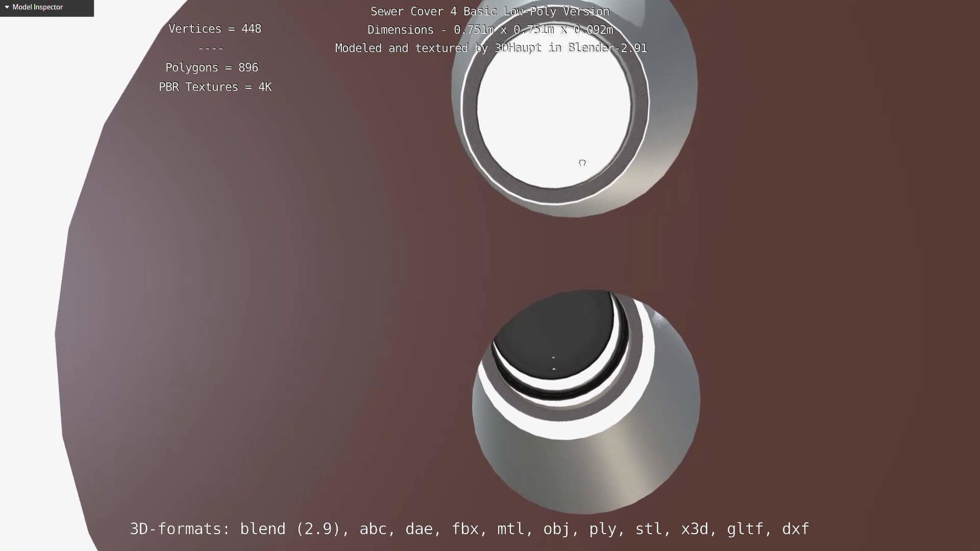Click the Polygons = 896 text

coord(212,68)
